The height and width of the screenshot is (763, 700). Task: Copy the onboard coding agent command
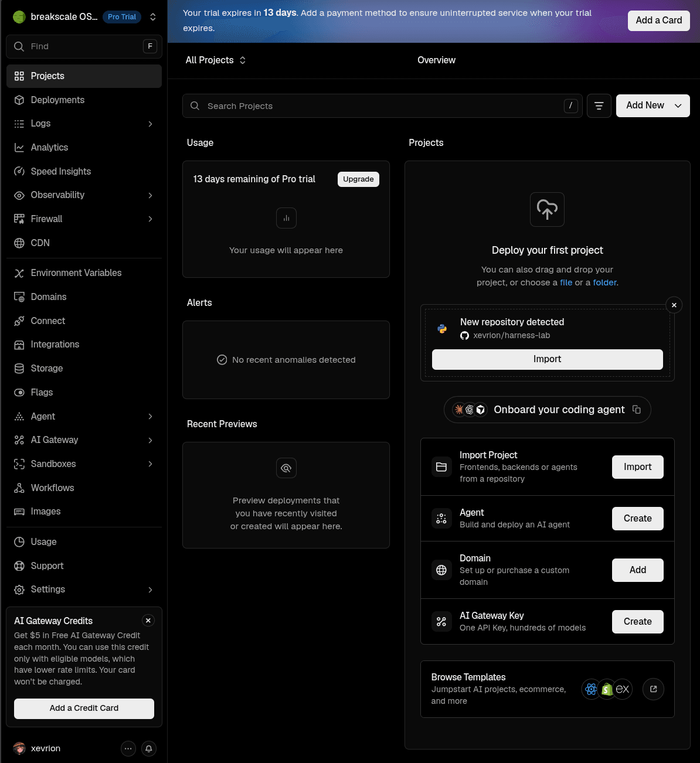pyautogui.click(x=637, y=410)
